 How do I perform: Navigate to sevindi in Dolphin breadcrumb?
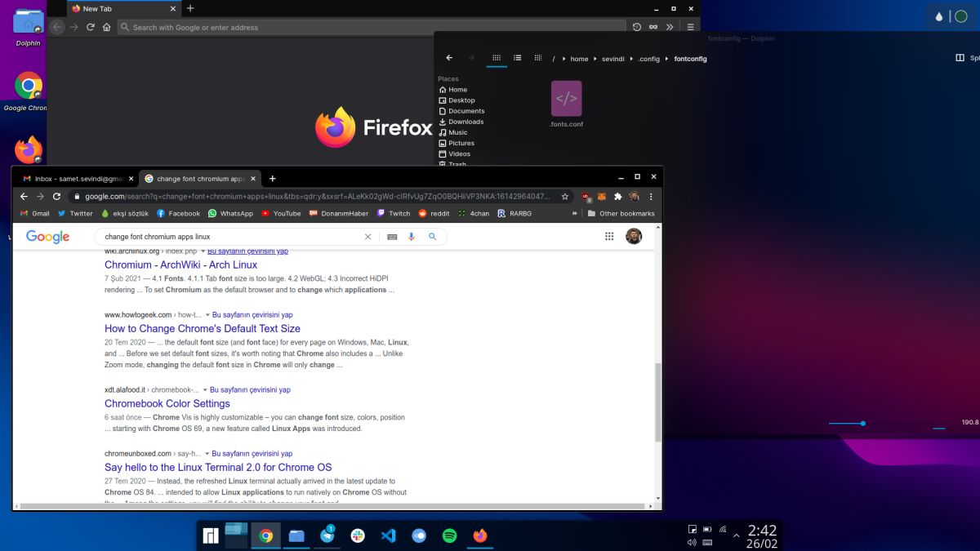[x=613, y=59]
